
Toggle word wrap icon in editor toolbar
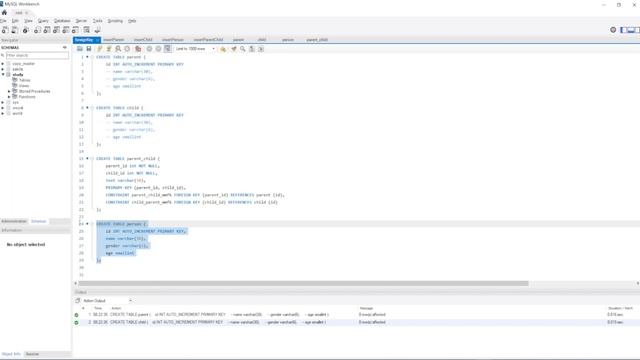pyautogui.click(x=261, y=49)
